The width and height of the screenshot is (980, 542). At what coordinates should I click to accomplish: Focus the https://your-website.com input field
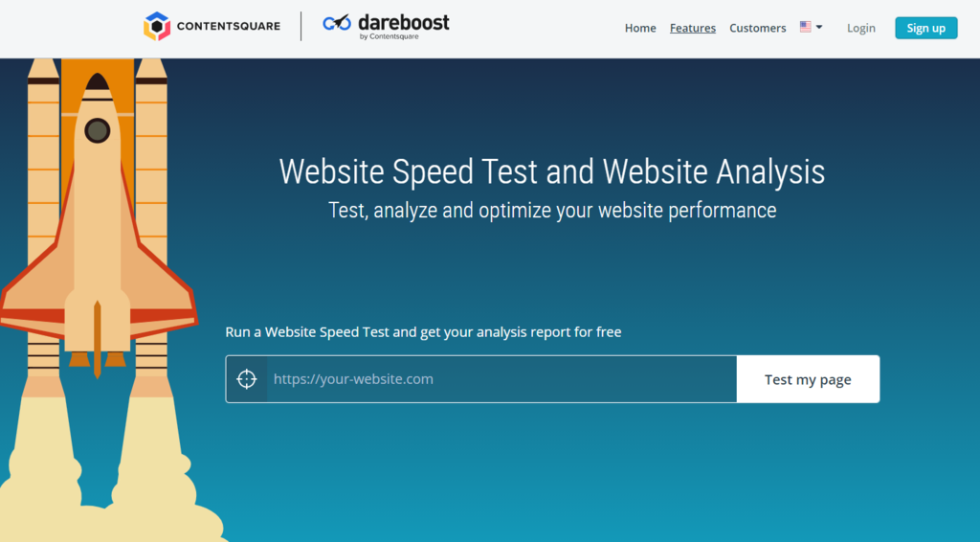(501, 379)
